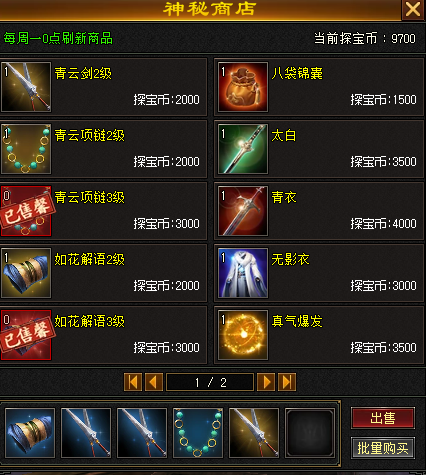Image resolution: width=426 pixels, height=475 pixels.
Task: Click the sold-out 如花解语3级 item
Action: tap(26, 335)
